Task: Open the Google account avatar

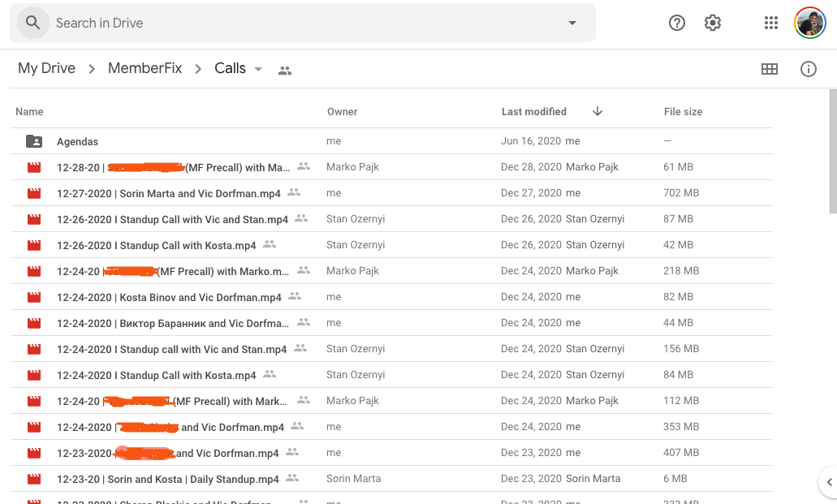Action: pyautogui.click(x=809, y=23)
